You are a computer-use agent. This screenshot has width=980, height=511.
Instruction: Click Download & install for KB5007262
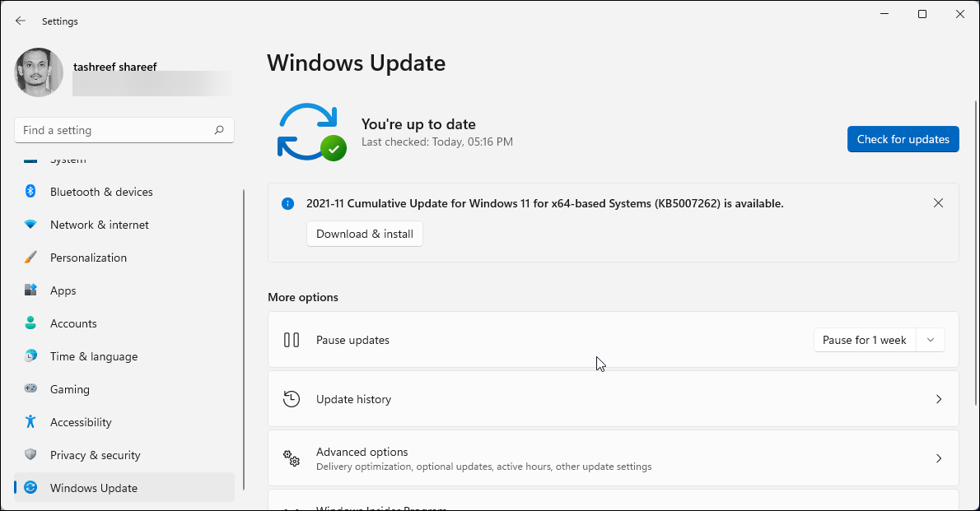(x=364, y=234)
